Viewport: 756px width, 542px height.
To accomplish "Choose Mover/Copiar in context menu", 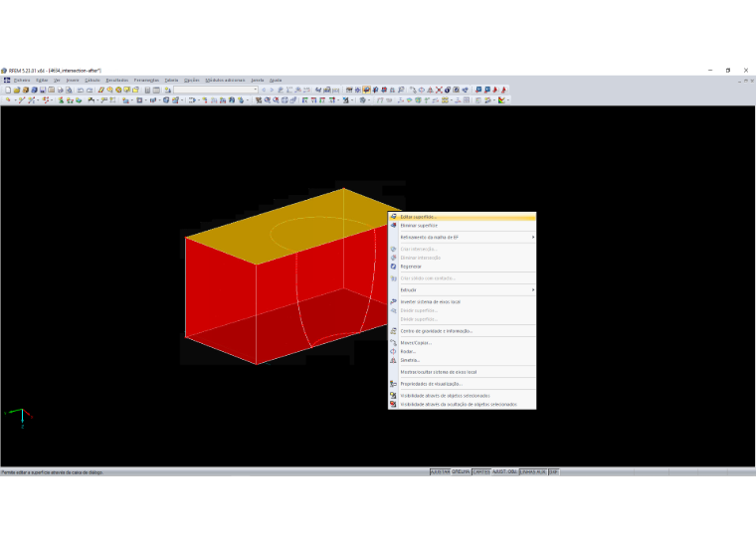I will [x=463, y=343].
